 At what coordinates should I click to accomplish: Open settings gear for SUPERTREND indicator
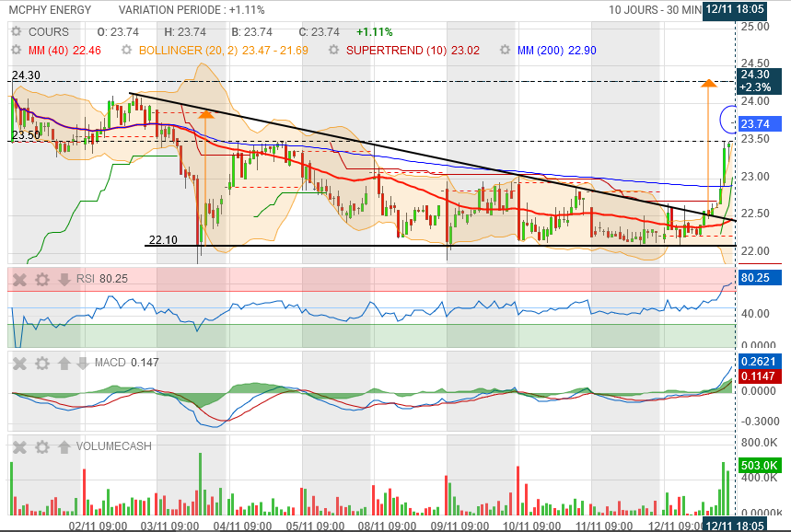(333, 51)
